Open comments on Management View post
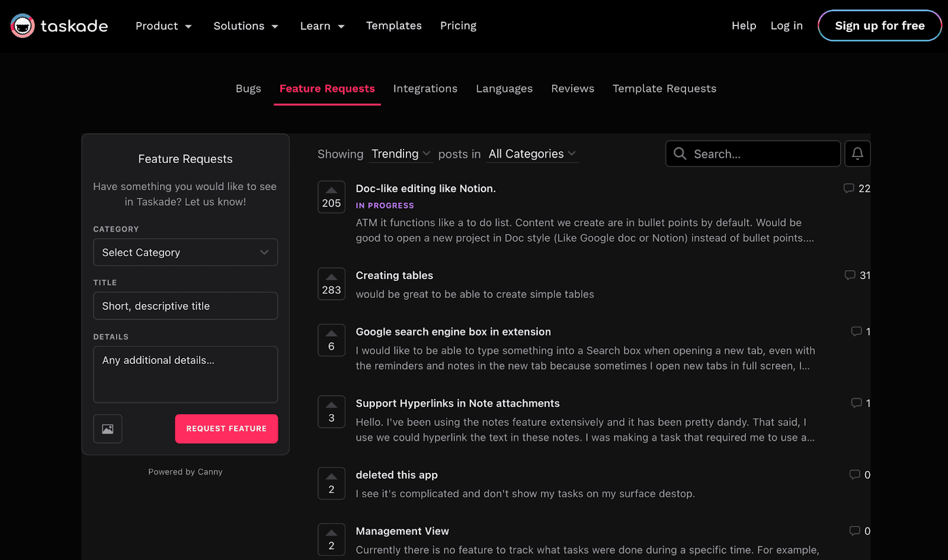The width and height of the screenshot is (948, 560). 860,531
